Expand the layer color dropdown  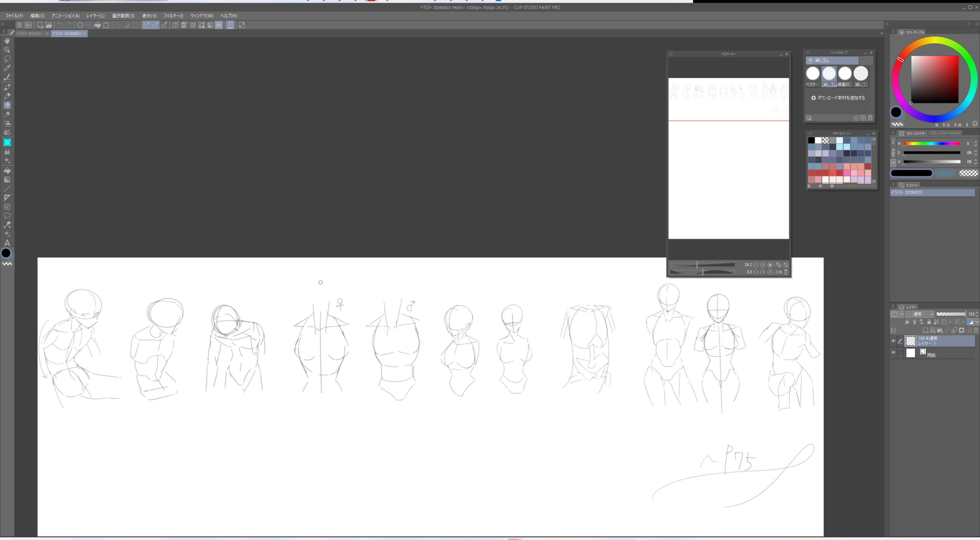coord(972,322)
